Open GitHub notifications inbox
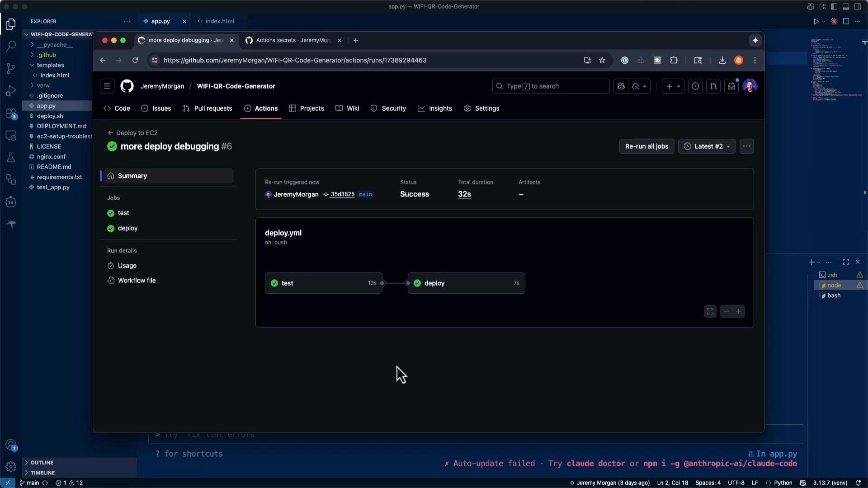Viewport: 868px width, 488px height. point(731,86)
